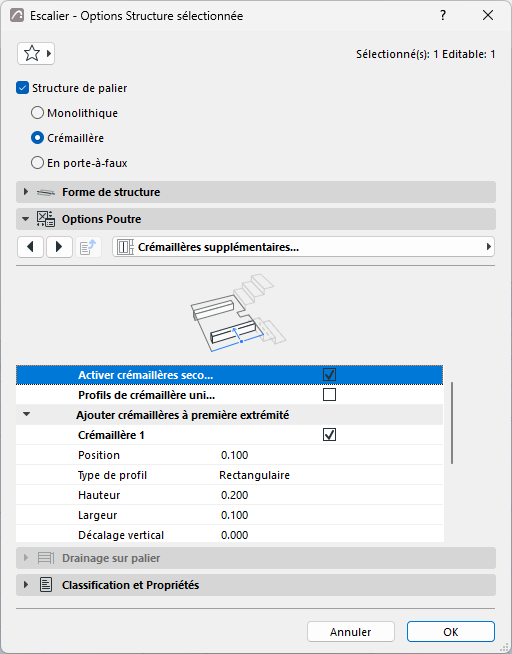Uncheck Activer crémaillères secondaires checkbox
Screen dimensions: 512x654
(x=329, y=375)
